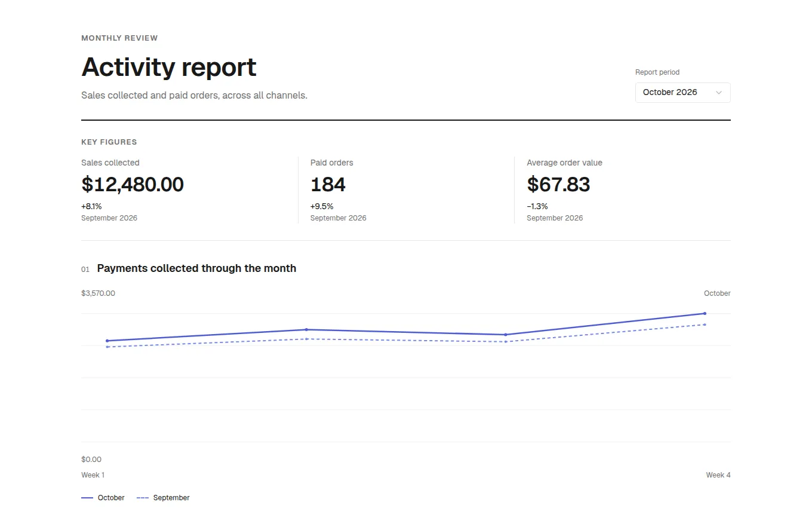Click the Week 1 point on October line

(107, 341)
